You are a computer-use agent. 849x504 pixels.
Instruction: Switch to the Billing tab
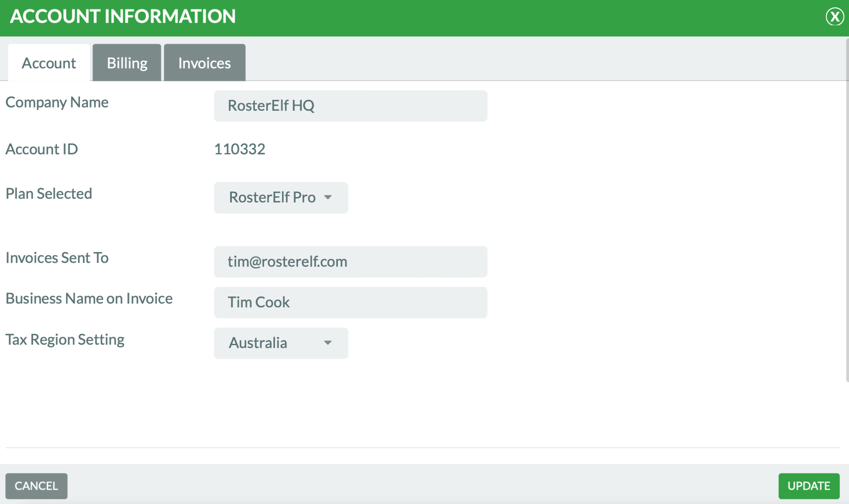[x=127, y=62]
